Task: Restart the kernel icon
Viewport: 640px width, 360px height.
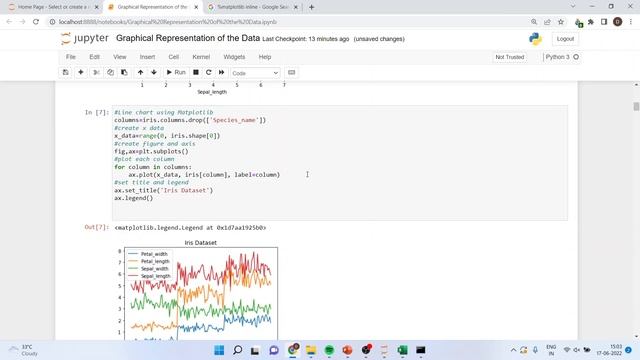Action: coord(209,73)
